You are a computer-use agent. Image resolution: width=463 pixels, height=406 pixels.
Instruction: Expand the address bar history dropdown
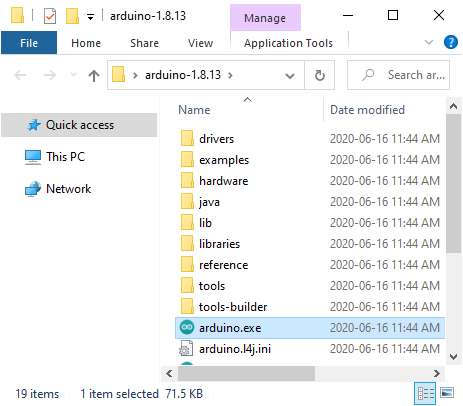pyautogui.click(x=290, y=76)
